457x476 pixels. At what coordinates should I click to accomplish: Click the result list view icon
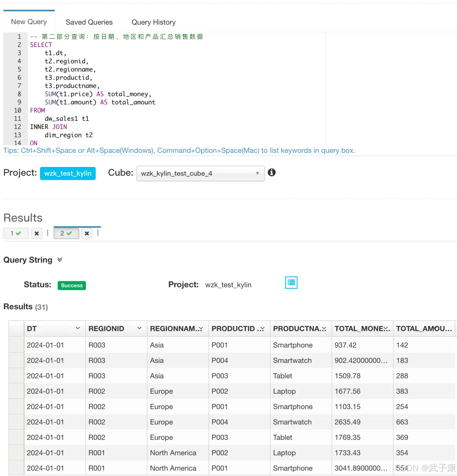click(x=291, y=282)
